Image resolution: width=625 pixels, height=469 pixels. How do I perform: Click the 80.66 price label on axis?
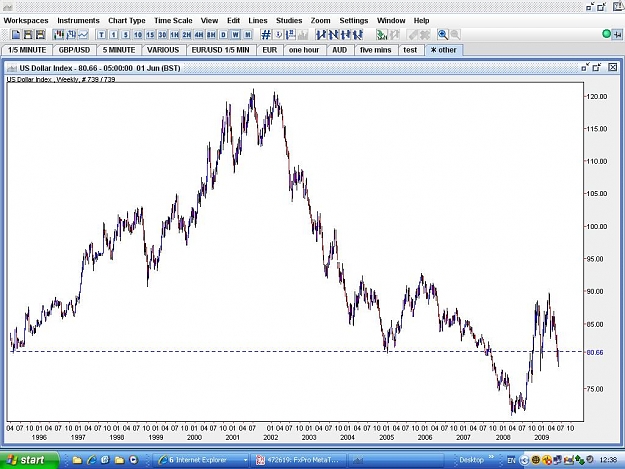click(x=595, y=352)
